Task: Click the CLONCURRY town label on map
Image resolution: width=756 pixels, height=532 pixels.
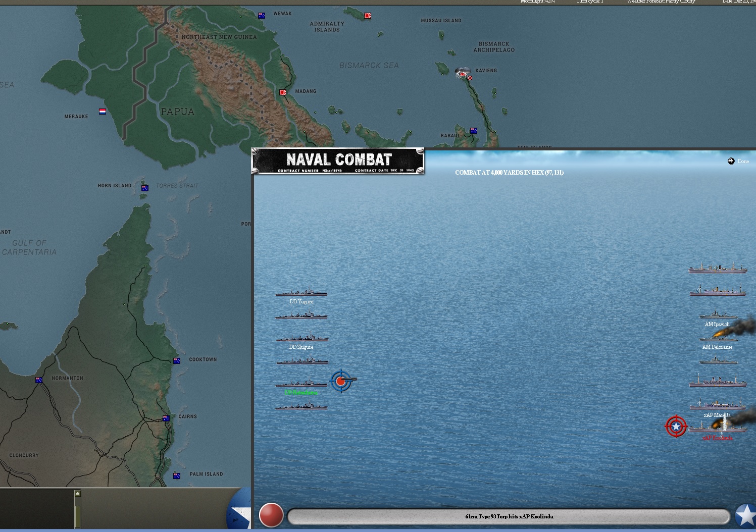Action: click(24, 455)
